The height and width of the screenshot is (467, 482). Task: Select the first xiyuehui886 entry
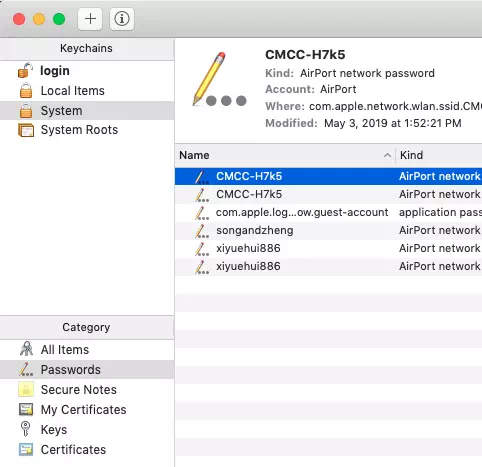tap(328, 248)
